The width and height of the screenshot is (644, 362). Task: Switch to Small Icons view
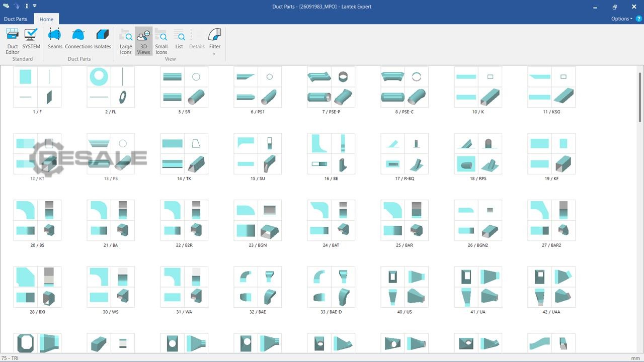[x=161, y=41]
